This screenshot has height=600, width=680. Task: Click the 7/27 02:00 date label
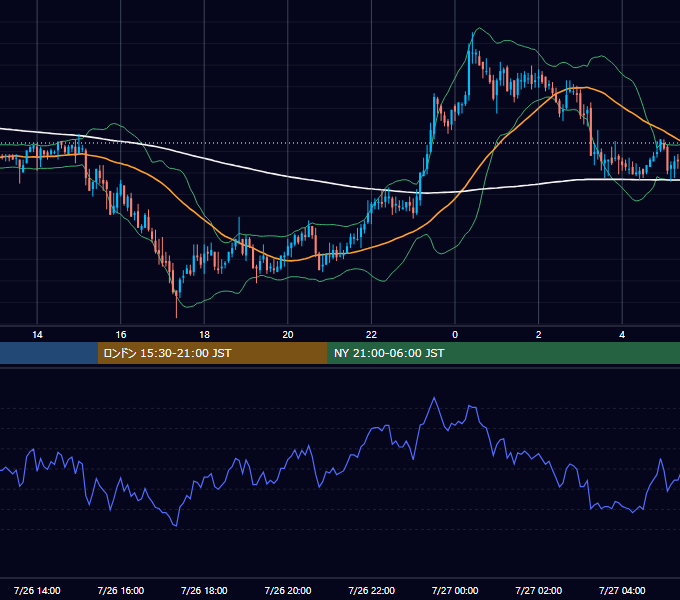[539, 590]
